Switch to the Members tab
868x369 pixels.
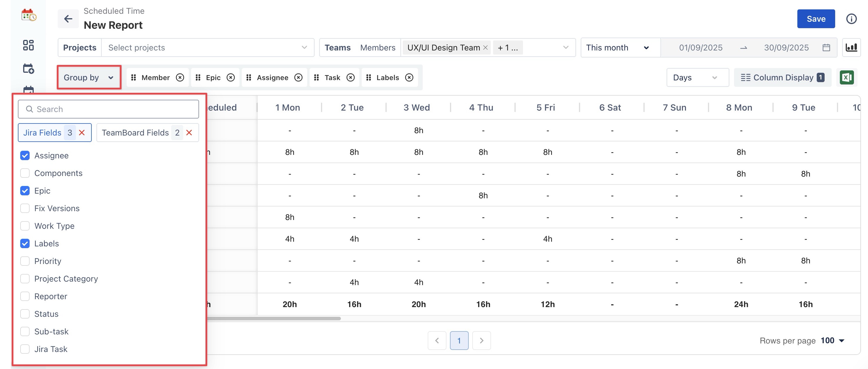(377, 48)
